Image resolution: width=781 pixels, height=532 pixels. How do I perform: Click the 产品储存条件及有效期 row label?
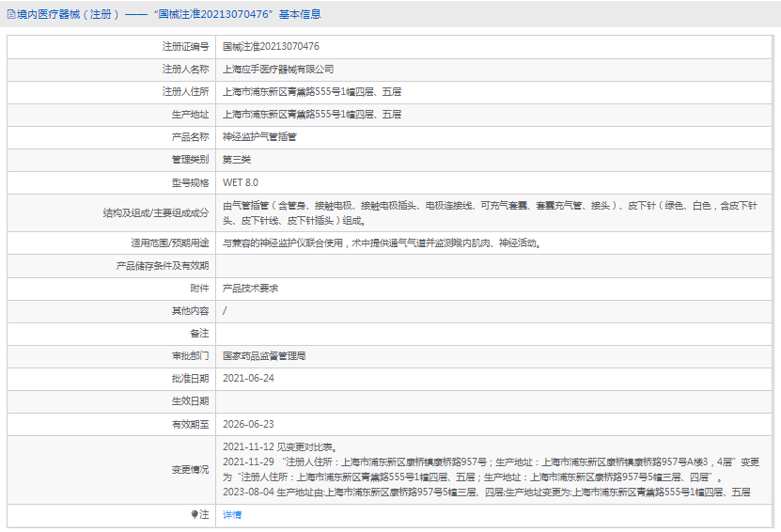[163, 266]
